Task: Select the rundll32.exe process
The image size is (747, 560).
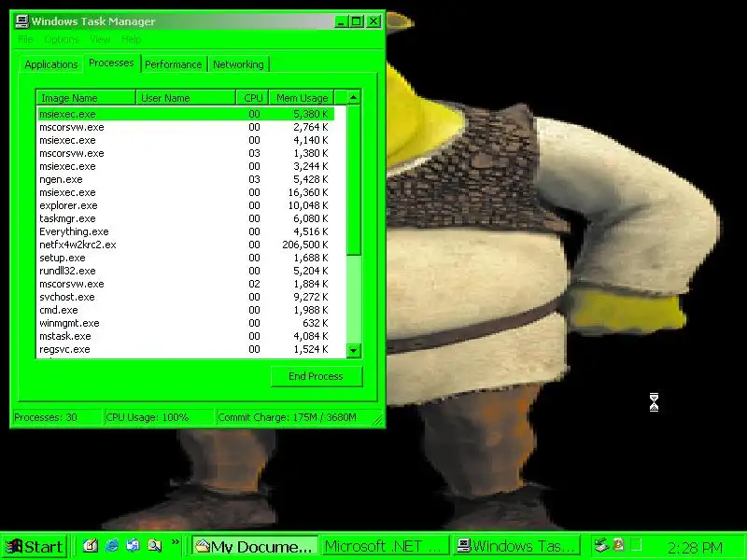Action: pos(186,271)
